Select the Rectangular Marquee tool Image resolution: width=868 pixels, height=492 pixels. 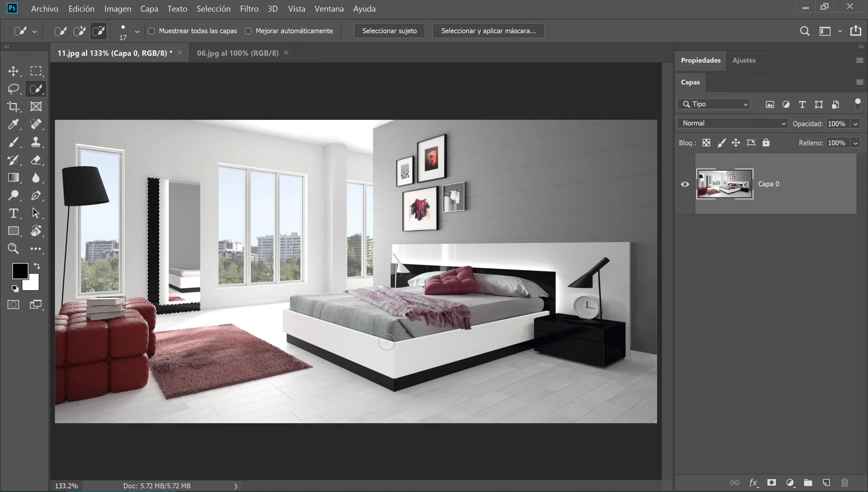[x=36, y=71]
